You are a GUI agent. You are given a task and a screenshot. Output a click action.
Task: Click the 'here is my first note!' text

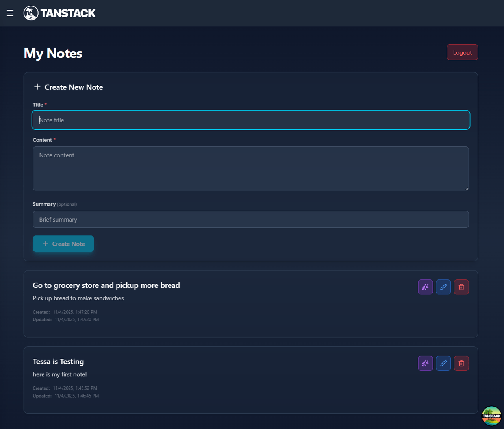(x=60, y=374)
